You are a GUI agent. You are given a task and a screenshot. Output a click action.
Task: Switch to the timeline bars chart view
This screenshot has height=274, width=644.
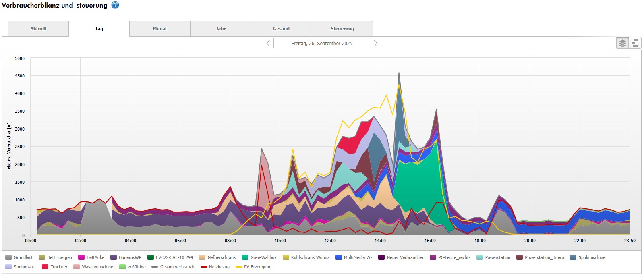(635, 43)
